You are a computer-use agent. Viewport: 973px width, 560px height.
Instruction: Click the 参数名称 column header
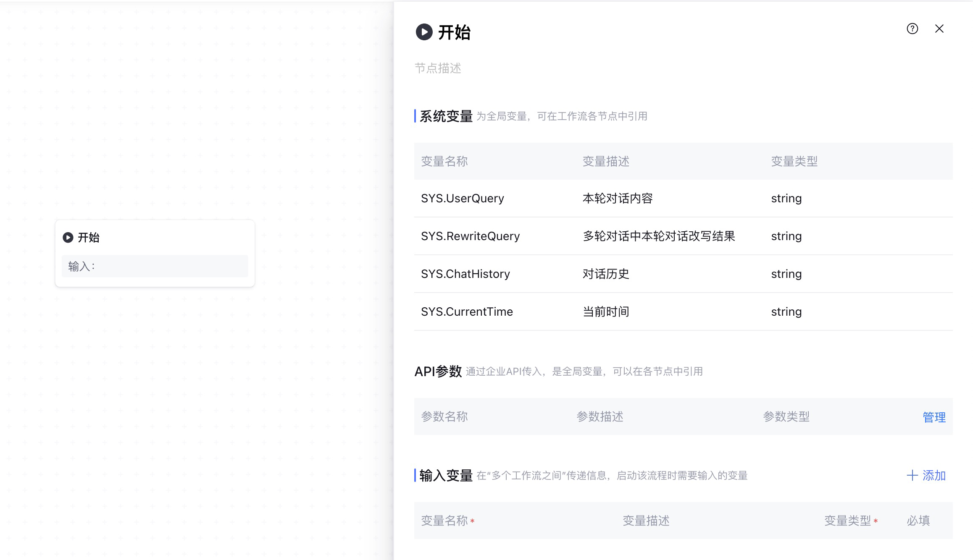444,416
